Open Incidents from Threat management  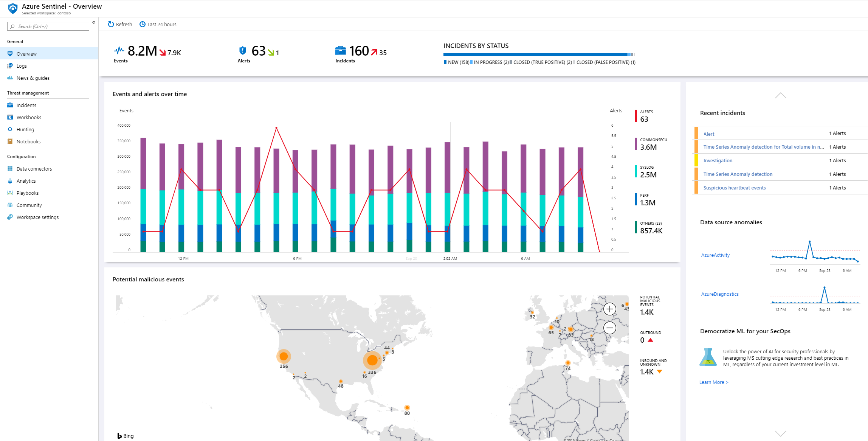[x=26, y=105]
